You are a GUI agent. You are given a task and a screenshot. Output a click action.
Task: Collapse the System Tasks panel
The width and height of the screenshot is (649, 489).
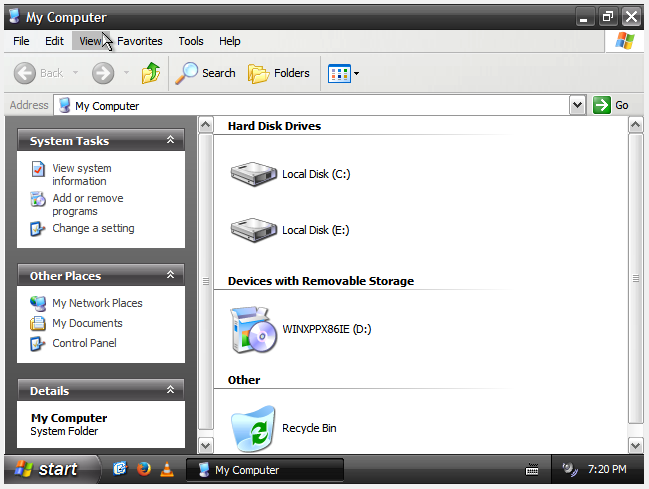pos(171,140)
